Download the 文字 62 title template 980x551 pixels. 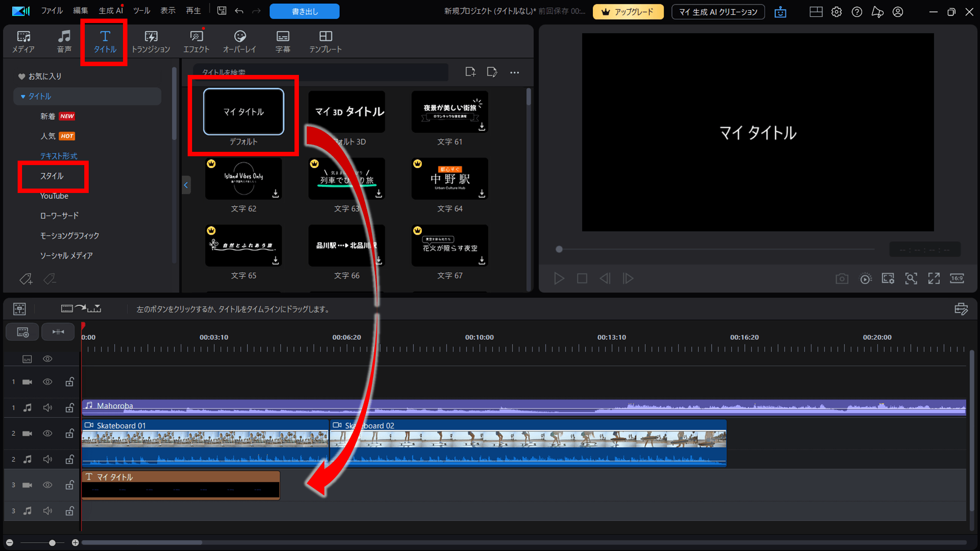tap(276, 194)
